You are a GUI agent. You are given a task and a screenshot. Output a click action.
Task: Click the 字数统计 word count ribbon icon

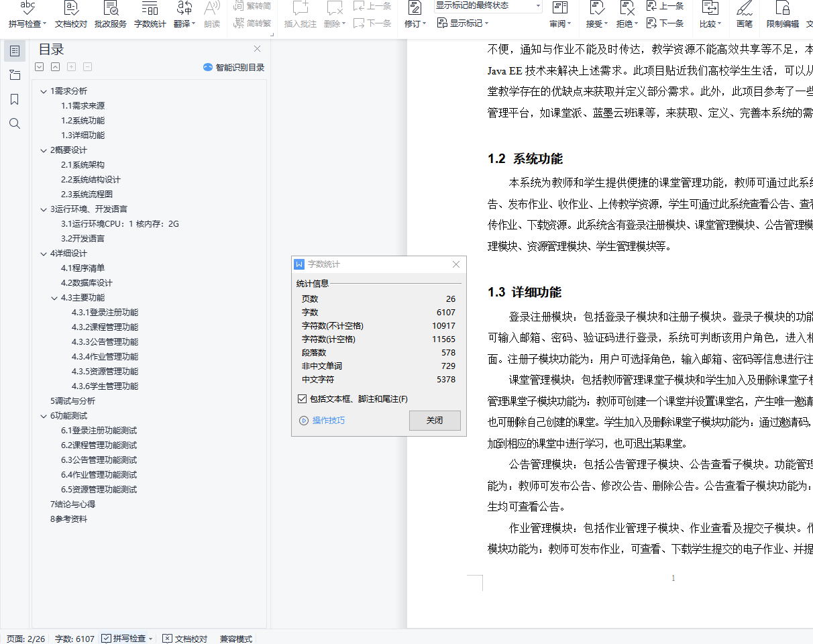pyautogui.click(x=150, y=9)
